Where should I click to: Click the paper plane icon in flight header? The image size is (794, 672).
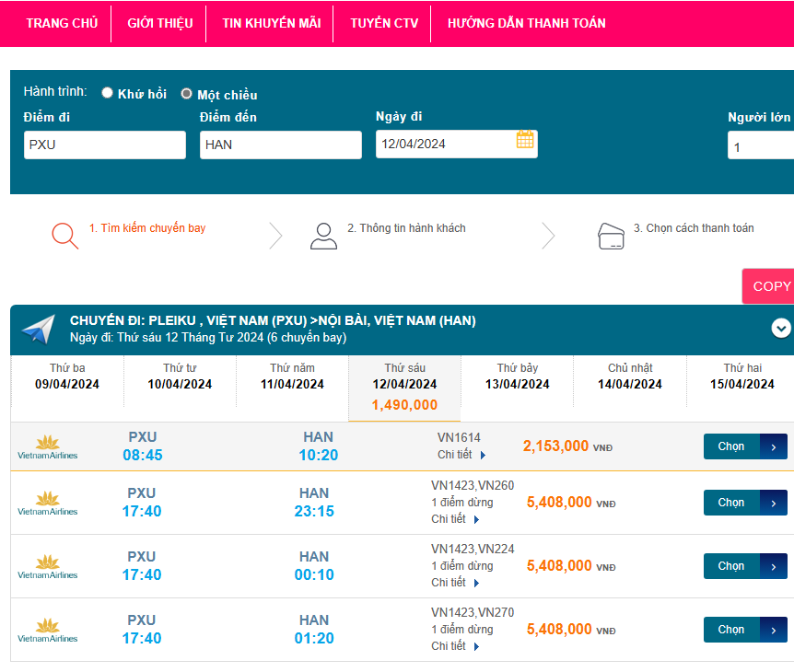(x=38, y=330)
